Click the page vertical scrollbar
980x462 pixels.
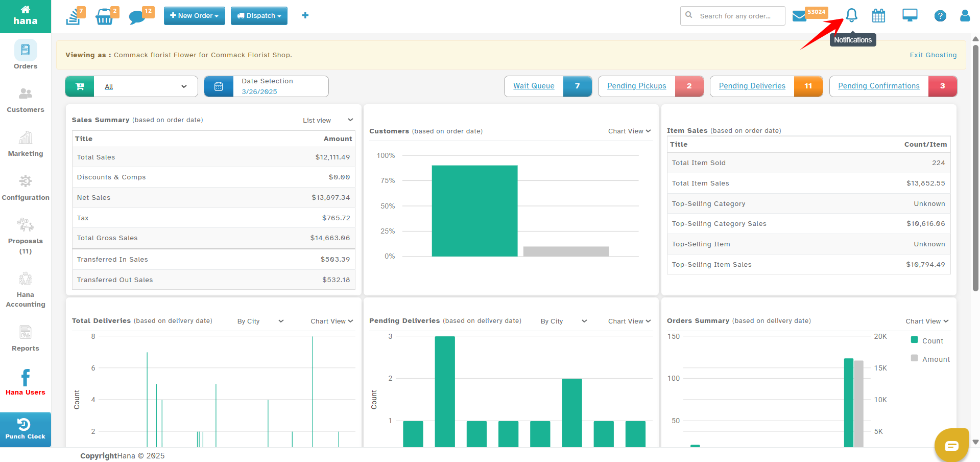tap(975, 169)
